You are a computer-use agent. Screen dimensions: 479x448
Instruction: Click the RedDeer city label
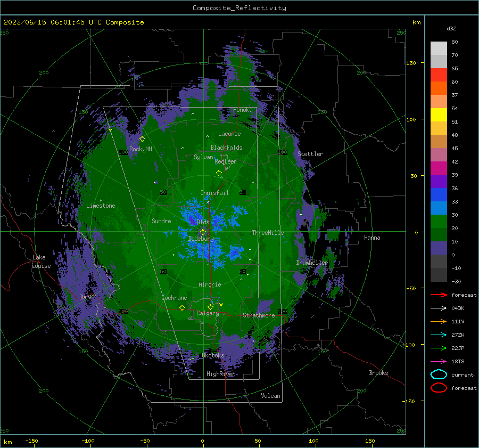click(x=226, y=161)
